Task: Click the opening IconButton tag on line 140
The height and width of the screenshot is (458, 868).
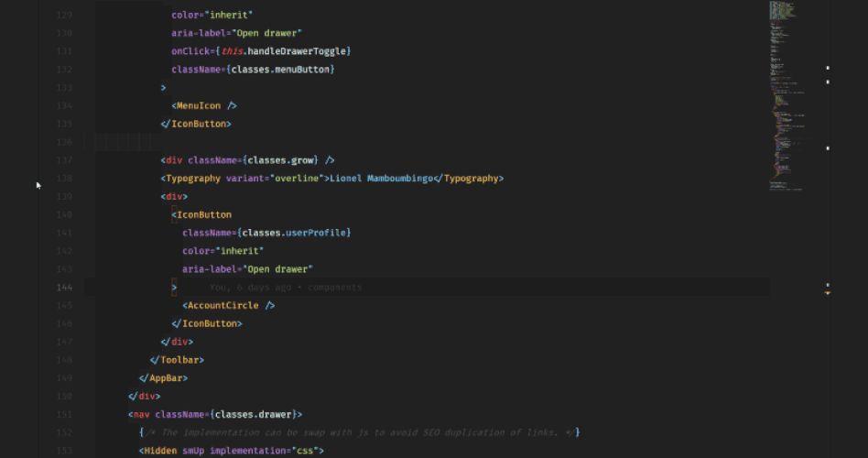Action: pos(201,214)
